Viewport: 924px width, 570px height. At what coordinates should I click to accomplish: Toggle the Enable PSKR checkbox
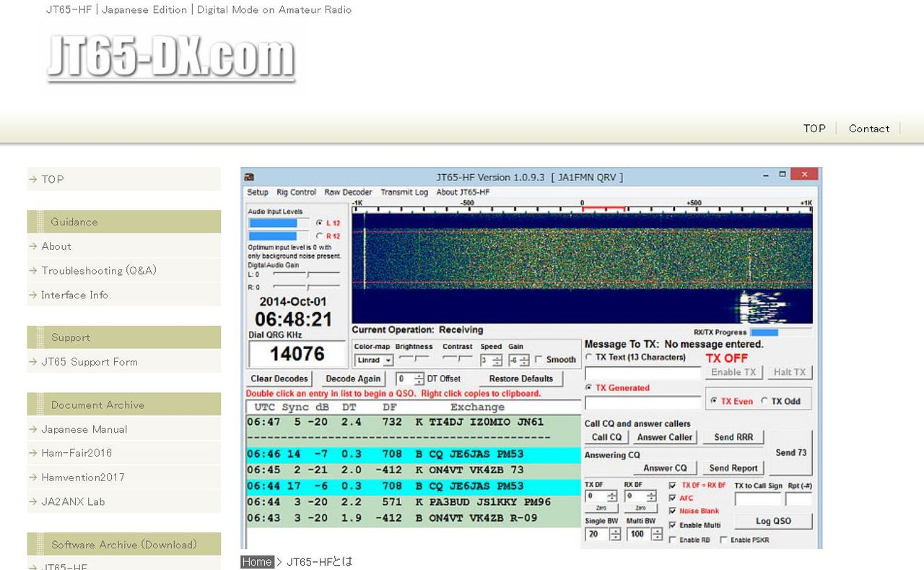tap(723, 540)
